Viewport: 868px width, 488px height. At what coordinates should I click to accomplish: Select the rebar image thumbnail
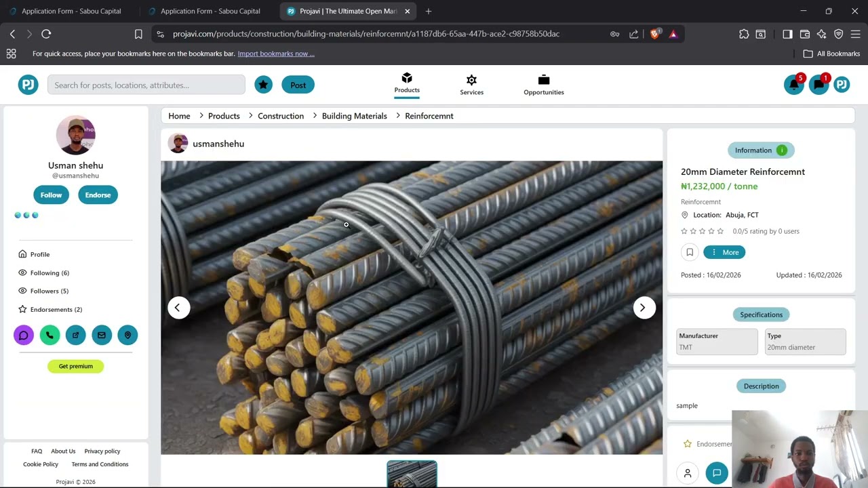[x=412, y=474]
